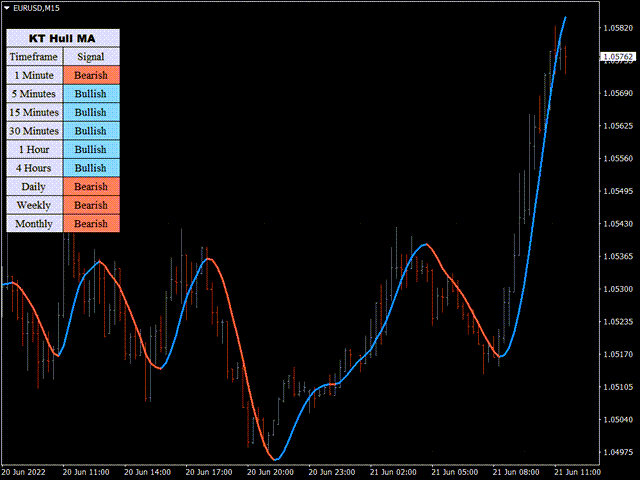
Task: Click the 1.05105 price level
Action: coord(618,387)
